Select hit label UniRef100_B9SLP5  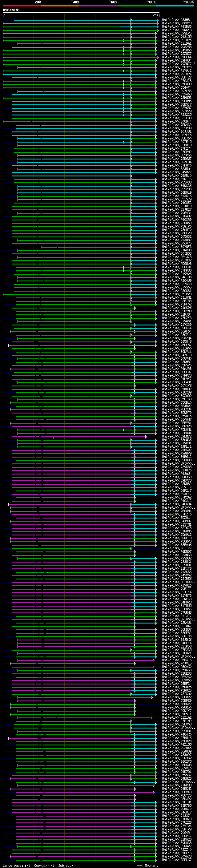pos(177,33)
